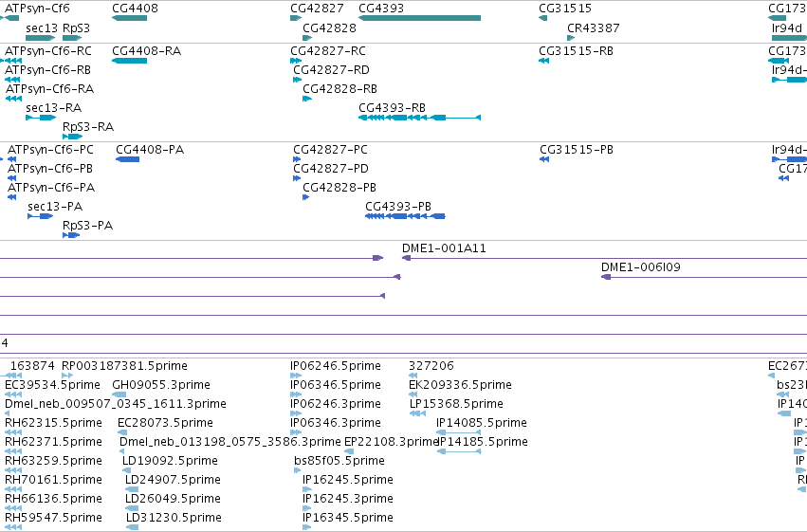Image resolution: width=807 pixels, height=532 pixels.
Task: Select the CG42828-RB transcript label
Action: 339,89
